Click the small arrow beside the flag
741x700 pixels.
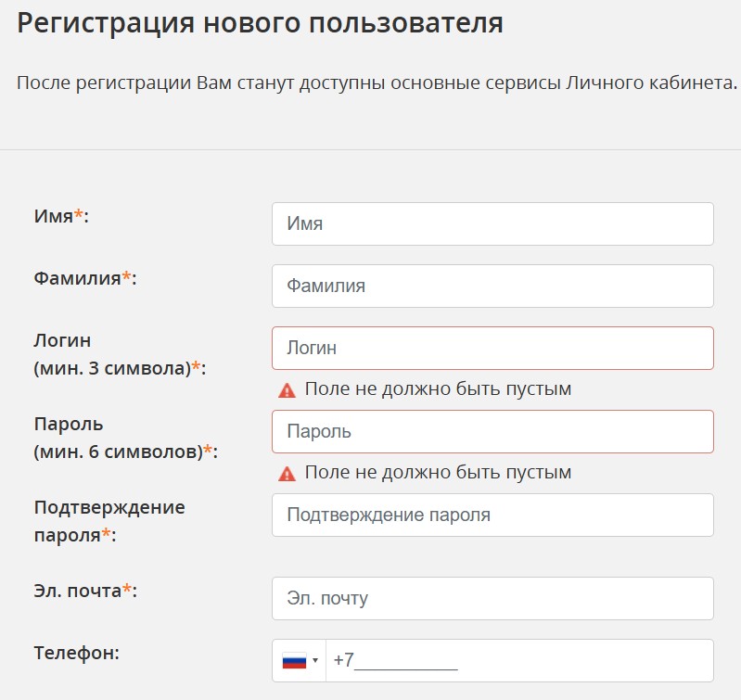tap(315, 660)
